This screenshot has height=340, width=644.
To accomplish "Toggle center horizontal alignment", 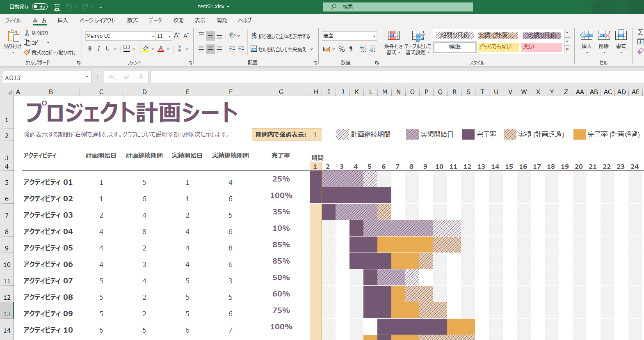I will pos(210,49).
